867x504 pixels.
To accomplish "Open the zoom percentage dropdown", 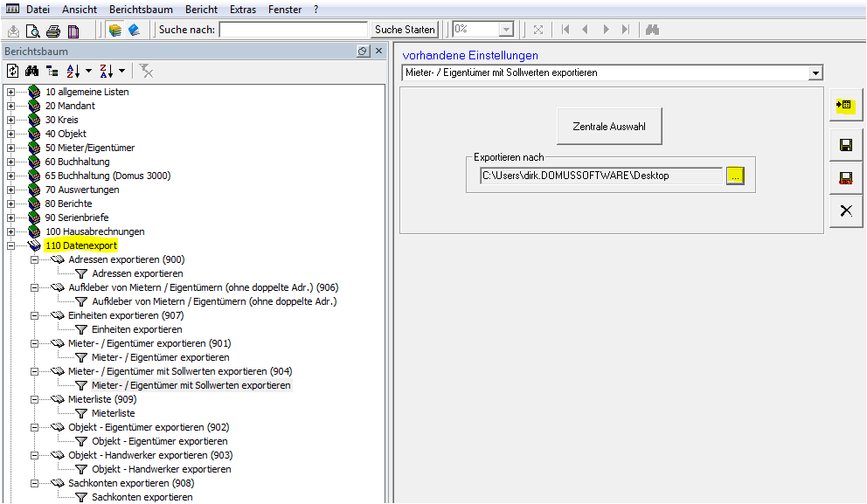I will pos(506,30).
